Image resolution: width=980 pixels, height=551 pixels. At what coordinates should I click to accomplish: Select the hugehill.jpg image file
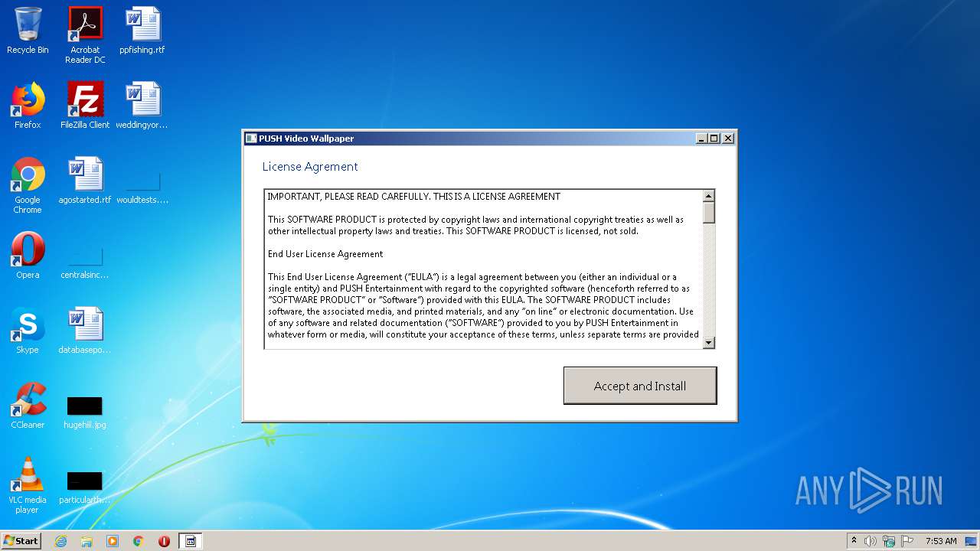tap(85, 412)
